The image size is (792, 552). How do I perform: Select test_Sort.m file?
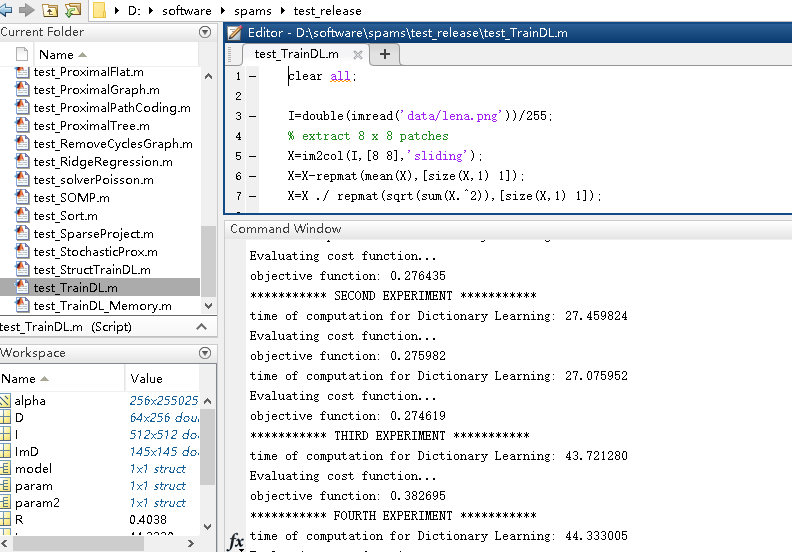pos(65,216)
